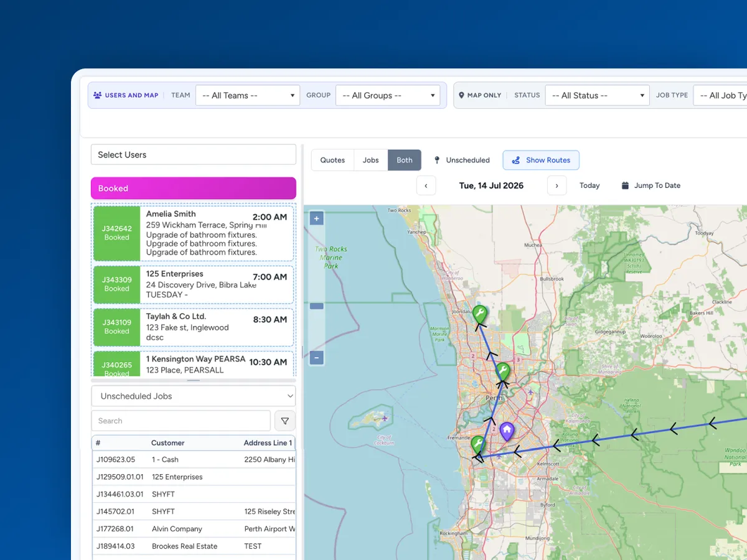Click the date Tue, 14 Jul 2026

pyautogui.click(x=491, y=185)
